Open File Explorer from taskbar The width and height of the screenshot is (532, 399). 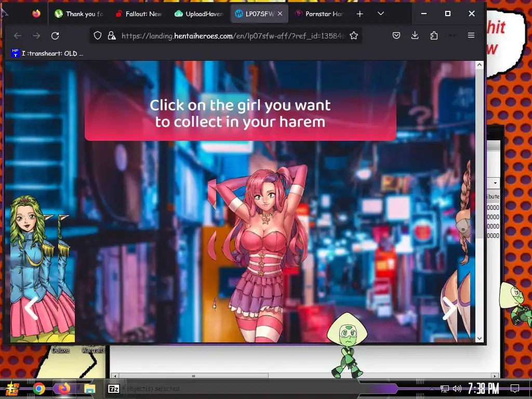89,389
